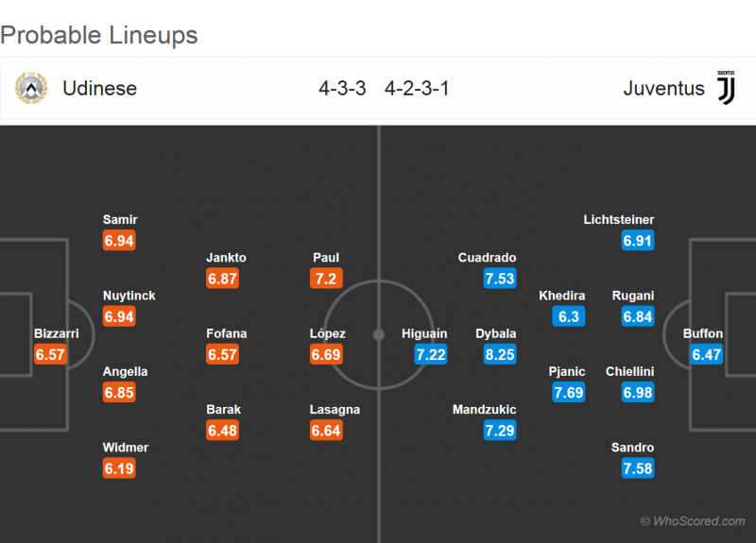This screenshot has width=756, height=543.
Task: Click the Nuytinck player name
Action: pyautogui.click(x=129, y=296)
